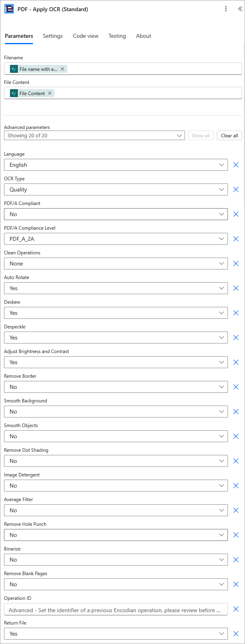The width and height of the screenshot is (245, 644).
Task: Open the Advanced parameters Showing 20 of 20 dropdown
Action: coord(94,135)
